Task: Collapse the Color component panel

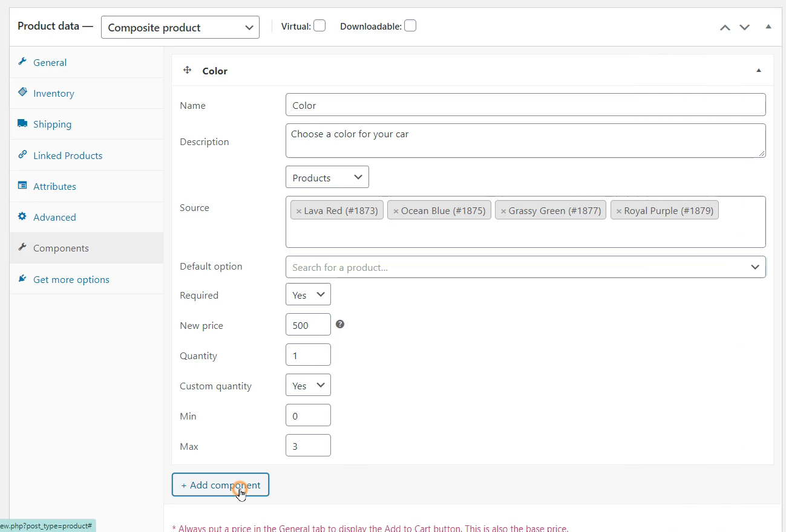Action: pos(759,71)
